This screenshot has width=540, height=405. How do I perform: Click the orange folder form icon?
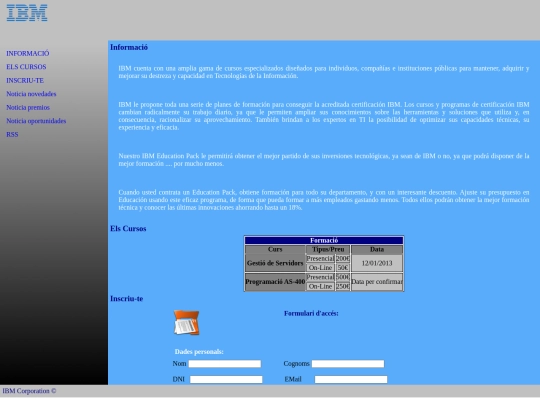click(186, 323)
